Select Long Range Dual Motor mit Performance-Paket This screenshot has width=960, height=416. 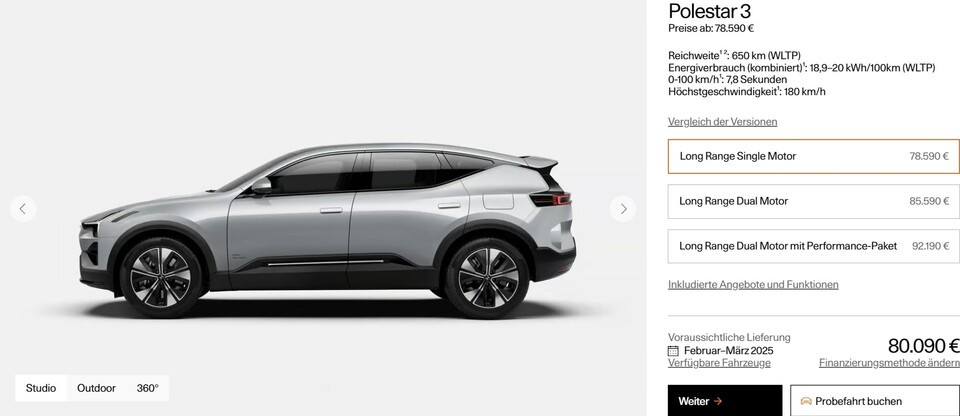click(814, 246)
